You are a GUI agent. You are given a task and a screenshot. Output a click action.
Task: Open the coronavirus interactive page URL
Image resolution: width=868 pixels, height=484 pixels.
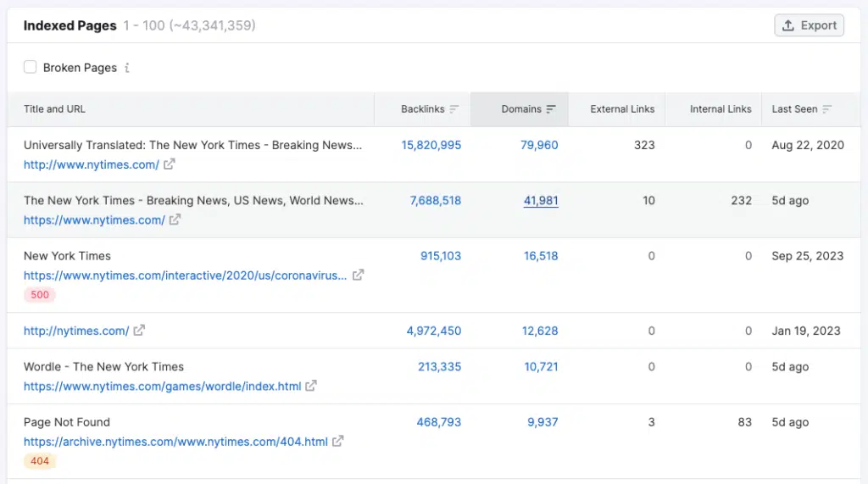click(x=185, y=275)
